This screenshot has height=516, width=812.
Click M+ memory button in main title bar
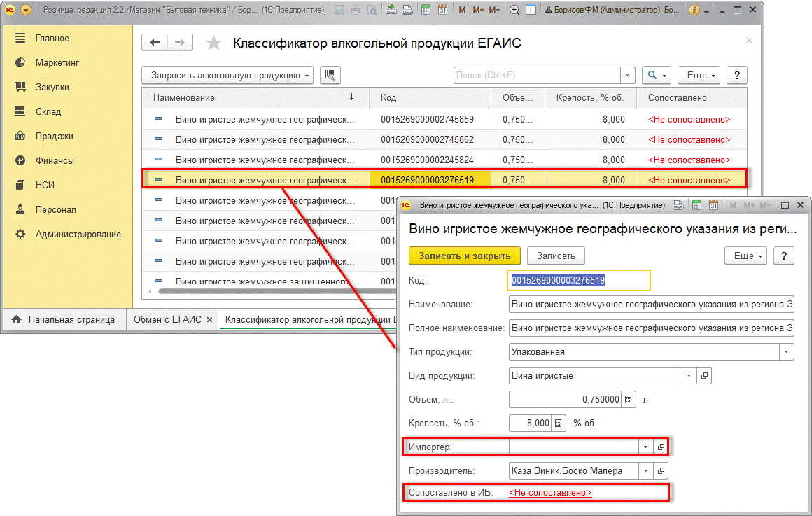(x=478, y=10)
